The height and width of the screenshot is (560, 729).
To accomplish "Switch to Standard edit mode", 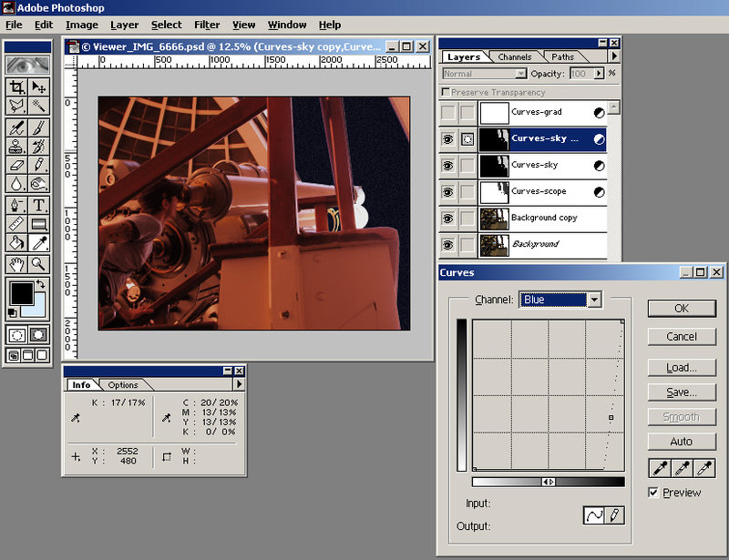I will (x=16, y=334).
